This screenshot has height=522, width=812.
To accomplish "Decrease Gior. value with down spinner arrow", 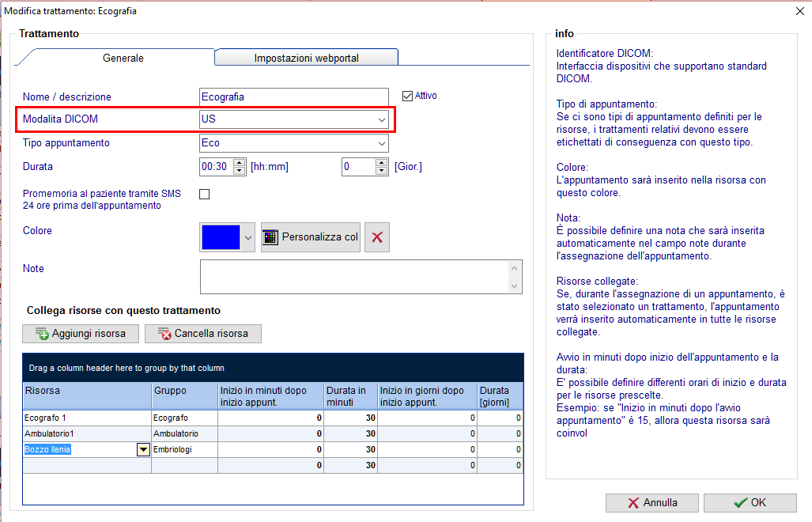I will pyautogui.click(x=382, y=171).
